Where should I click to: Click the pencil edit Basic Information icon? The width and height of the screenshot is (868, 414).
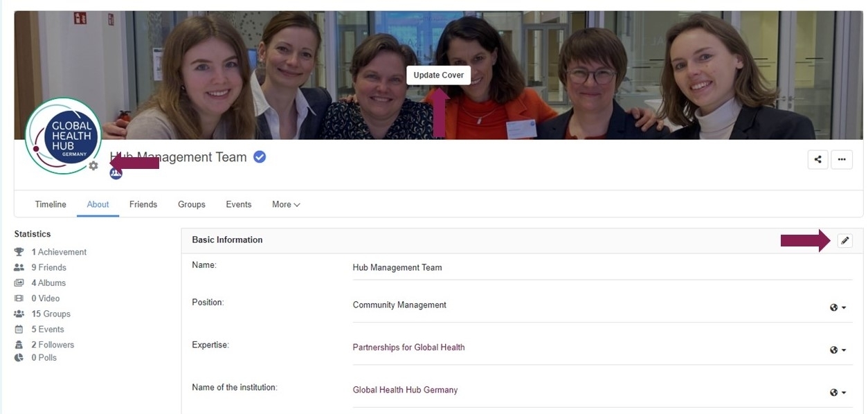pos(844,240)
